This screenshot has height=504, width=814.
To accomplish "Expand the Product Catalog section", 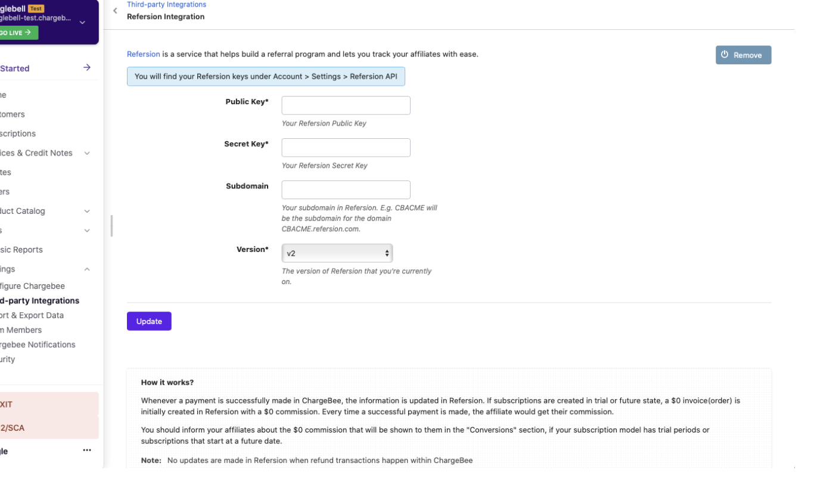I will click(87, 211).
